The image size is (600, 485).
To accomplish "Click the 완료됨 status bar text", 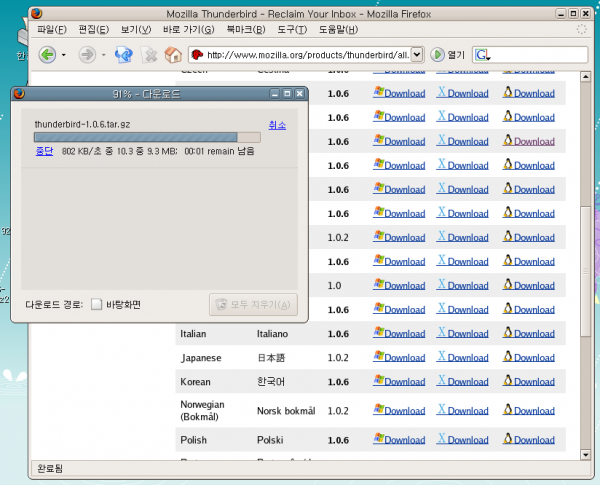I will click(x=50, y=468).
